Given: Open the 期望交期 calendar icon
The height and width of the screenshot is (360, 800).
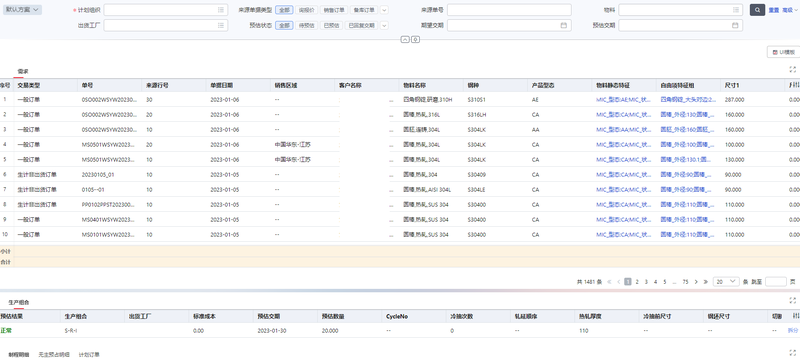Looking at the screenshot, I should 564,25.
